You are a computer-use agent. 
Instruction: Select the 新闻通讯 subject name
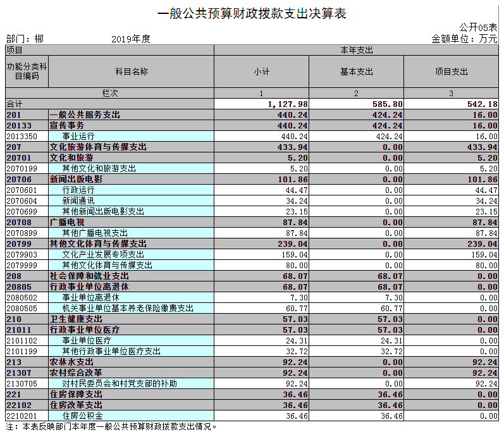click(x=78, y=201)
